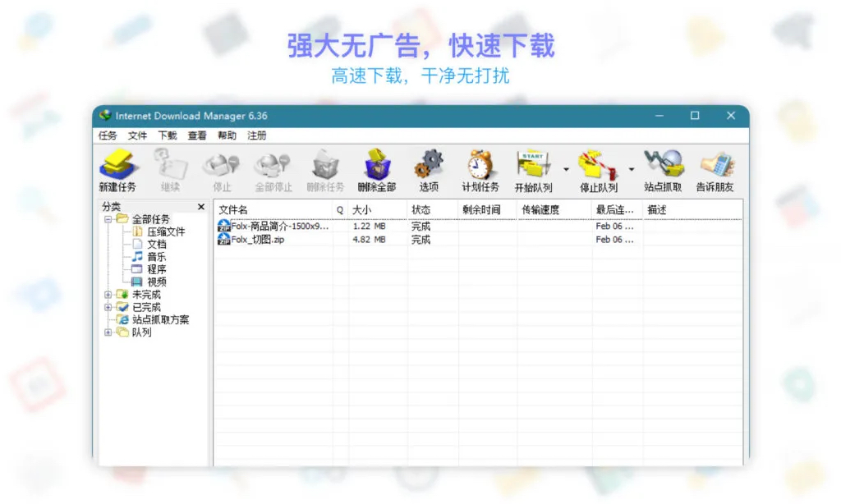Maximize the Internet Download Manager window

click(x=695, y=116)
